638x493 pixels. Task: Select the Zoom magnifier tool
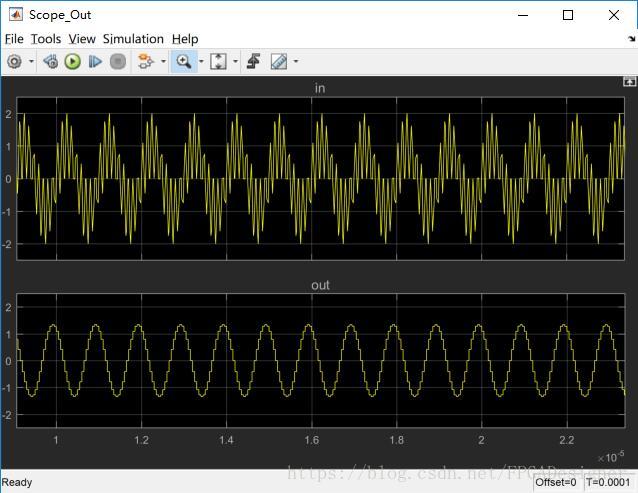(x=184, y=61)
